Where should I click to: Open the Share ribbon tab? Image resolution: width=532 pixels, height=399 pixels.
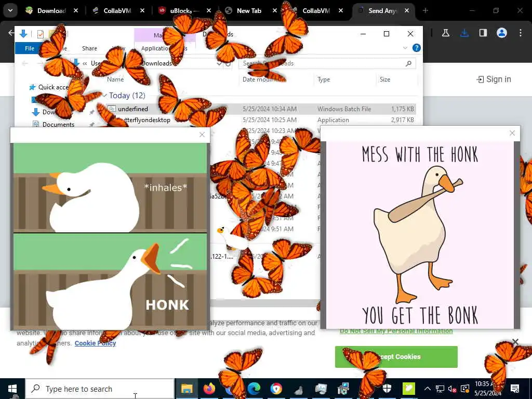89,48
